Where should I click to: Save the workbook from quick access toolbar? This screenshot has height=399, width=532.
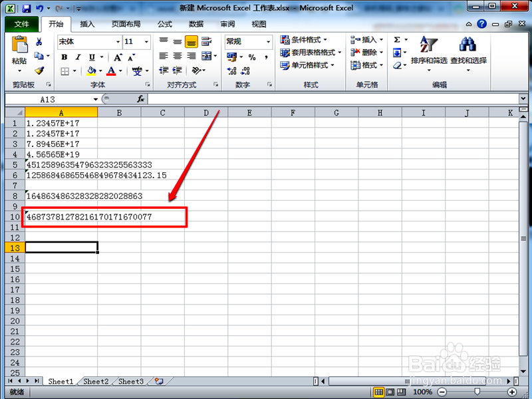coord(27,8)
